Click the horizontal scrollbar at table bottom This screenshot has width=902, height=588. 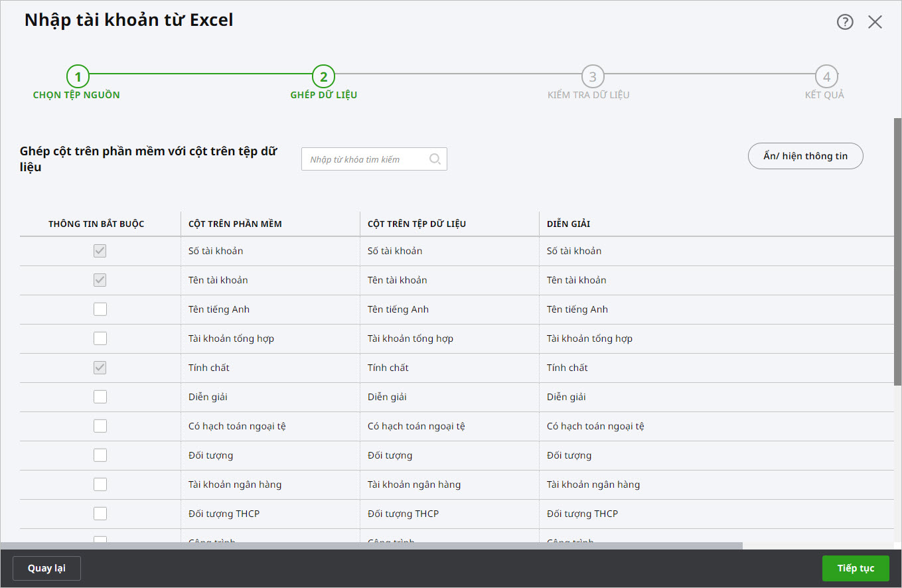click(372, 546)
